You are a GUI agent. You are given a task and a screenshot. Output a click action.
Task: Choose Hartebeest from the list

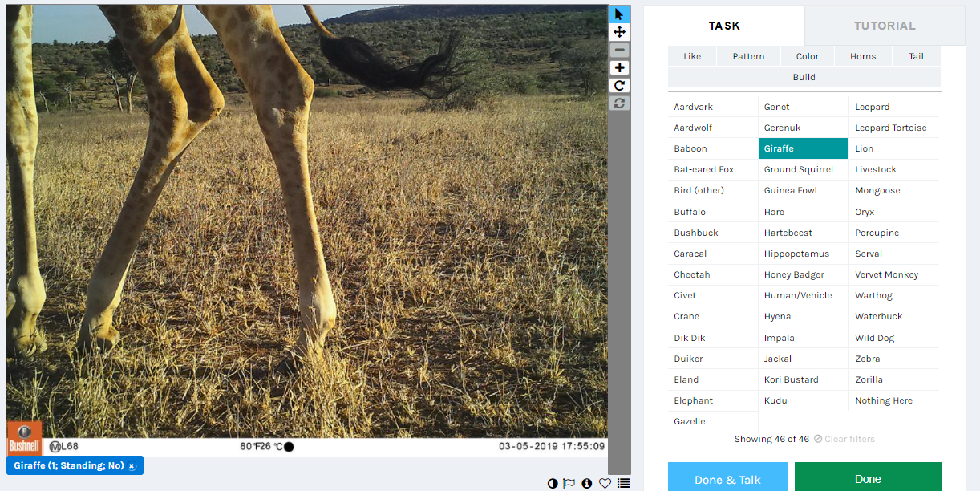[x=804, y=233]
